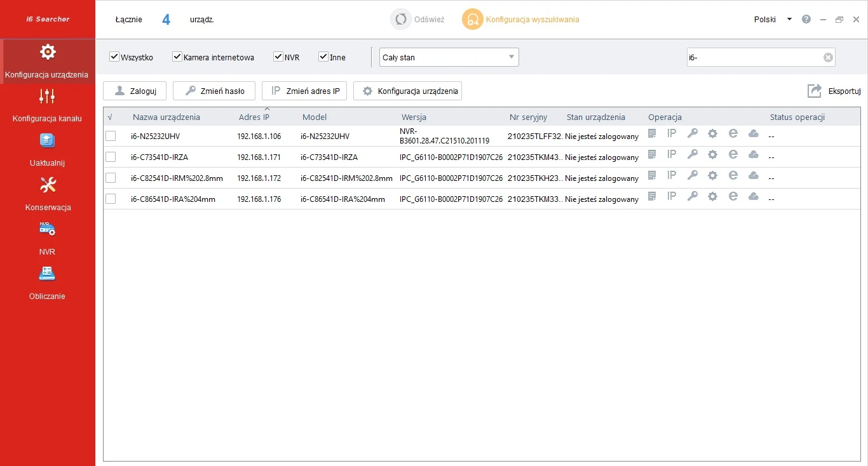
Task: Select checkbox for i6-C82541D-IRM%202.8mm row
Action: click(x=111, y=178)
